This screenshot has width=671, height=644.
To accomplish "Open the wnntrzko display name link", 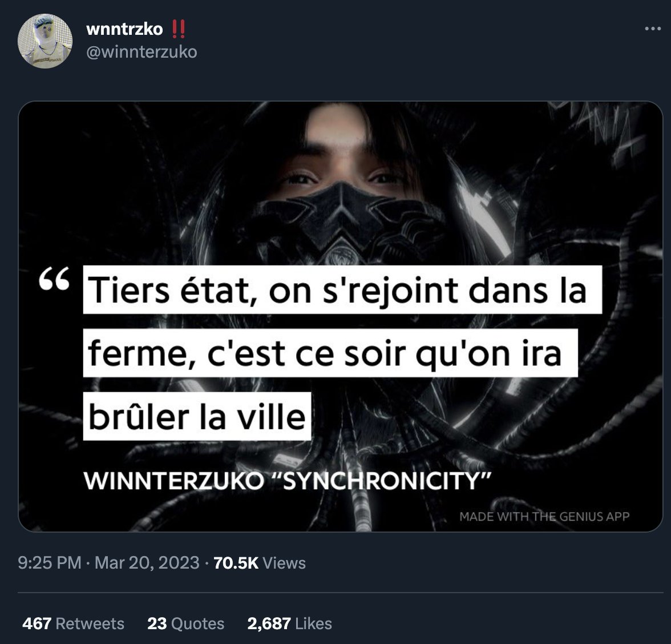I will point(124,29).
